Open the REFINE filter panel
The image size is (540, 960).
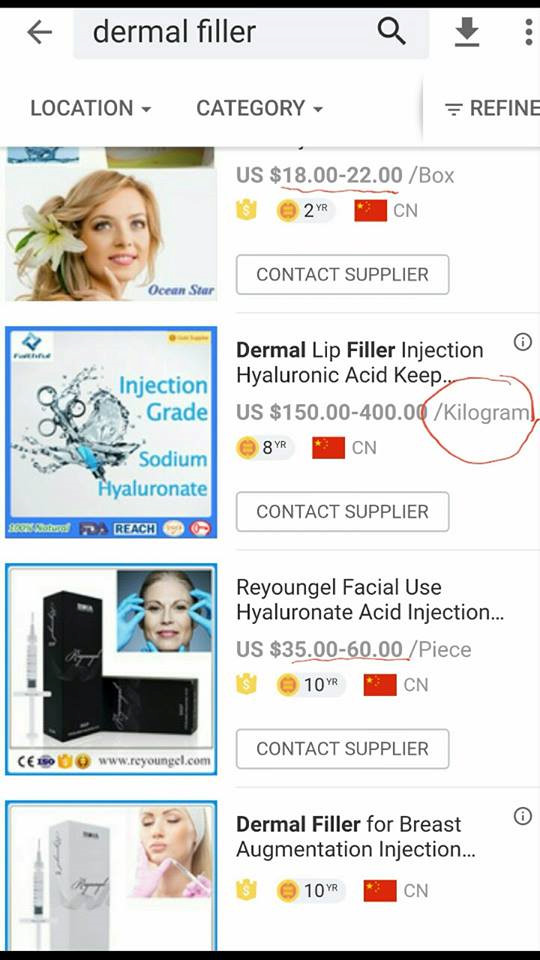click(492, 108)
